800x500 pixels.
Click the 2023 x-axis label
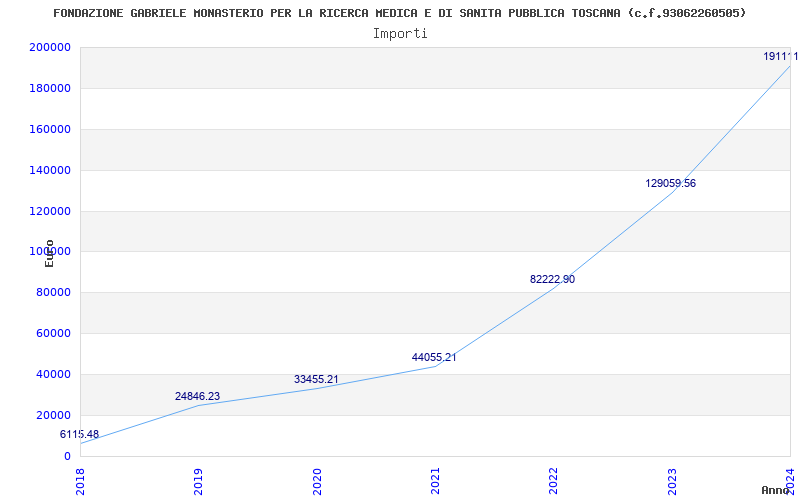pyautogui.click(x=672, y=482)
